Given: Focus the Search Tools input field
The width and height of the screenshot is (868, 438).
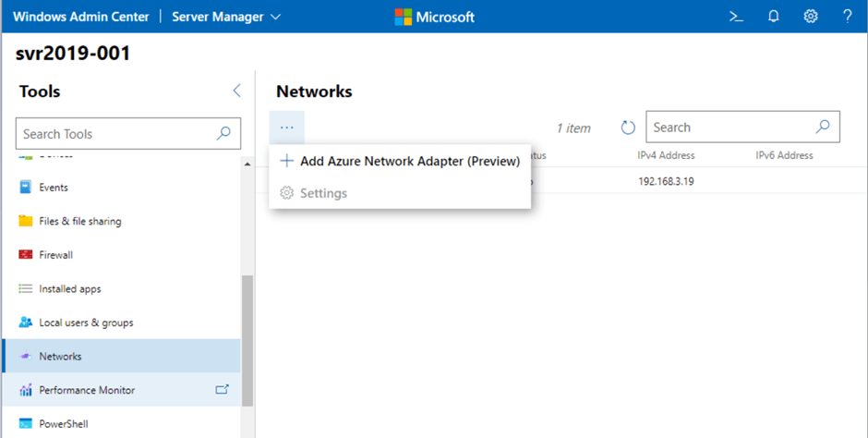Looking at the screenshot, I should pyautogui.click(x=115, y=134).
